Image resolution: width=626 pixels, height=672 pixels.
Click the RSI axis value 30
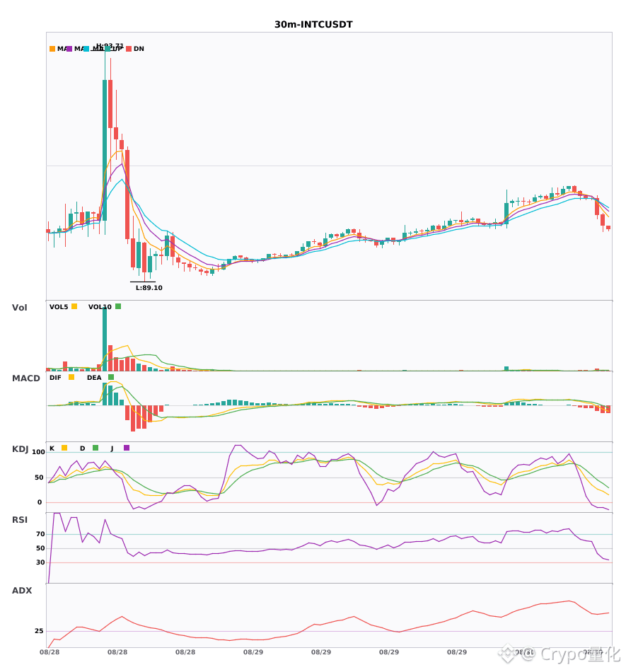point(40,562)
